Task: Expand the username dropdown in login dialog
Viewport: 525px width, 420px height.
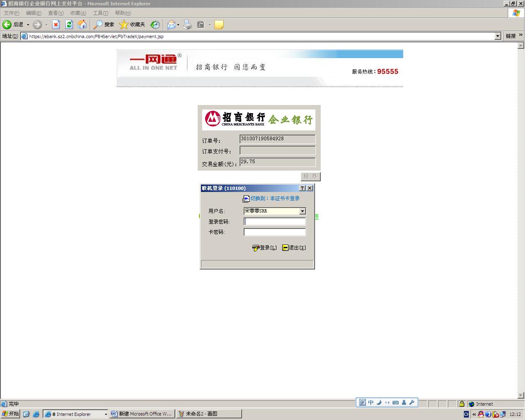Action: pos(302,211)
